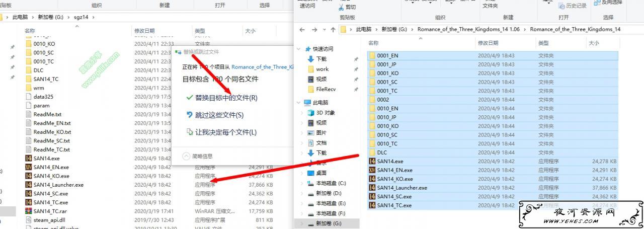
Task: Collapse 此电脑 in navigation pane
Action: point(299,103)
